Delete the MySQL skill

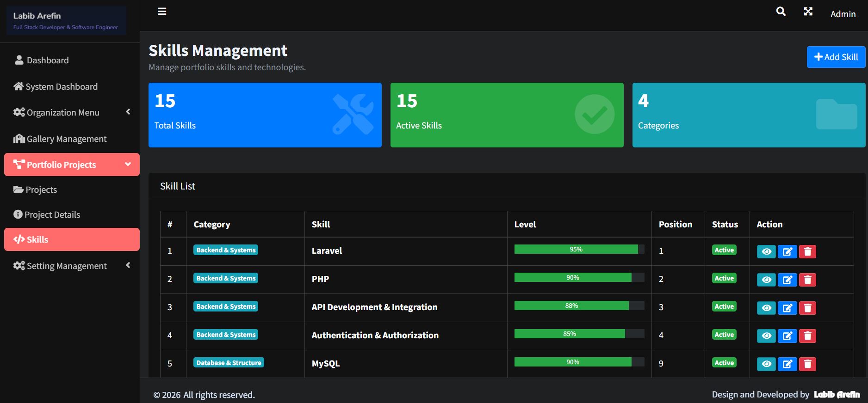pyautogui.click(x=807, y=364)
